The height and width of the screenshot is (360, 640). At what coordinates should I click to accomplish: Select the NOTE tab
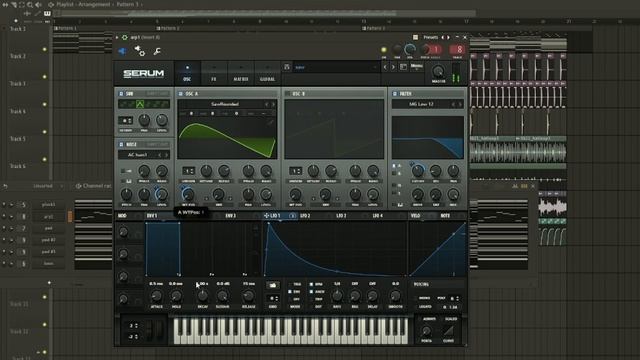445,216
